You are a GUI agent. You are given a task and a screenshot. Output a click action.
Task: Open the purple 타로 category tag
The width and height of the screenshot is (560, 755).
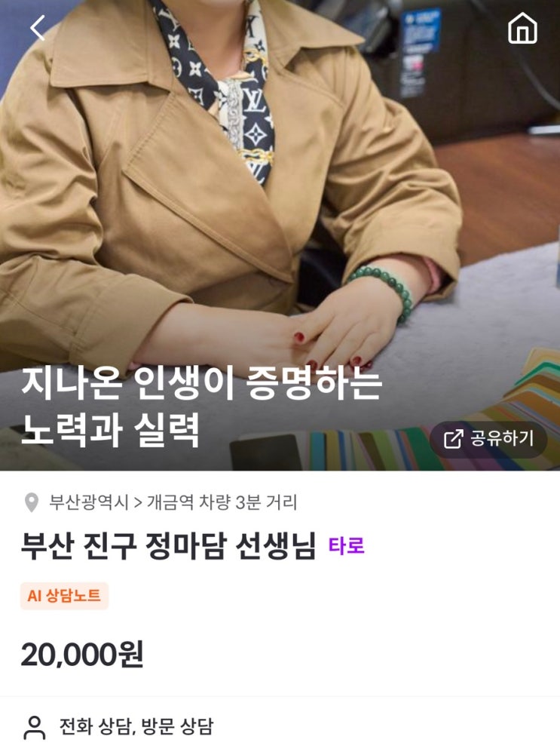point(346,545)
